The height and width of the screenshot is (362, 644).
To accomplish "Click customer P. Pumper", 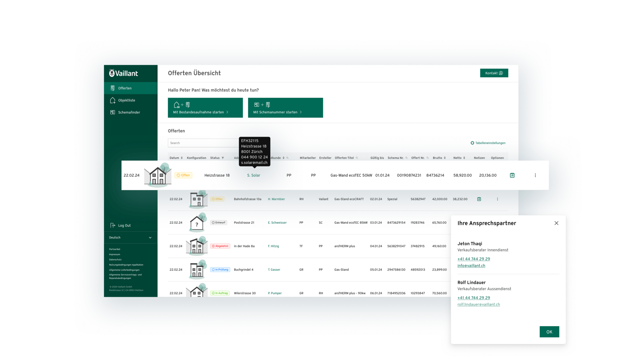I will [275, 293].
